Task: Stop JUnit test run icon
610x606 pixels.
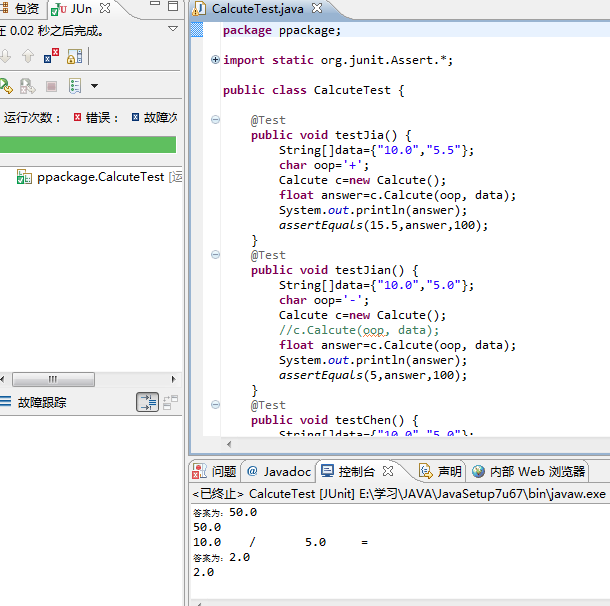Action: pyautogui.click(x=51, y=86)
